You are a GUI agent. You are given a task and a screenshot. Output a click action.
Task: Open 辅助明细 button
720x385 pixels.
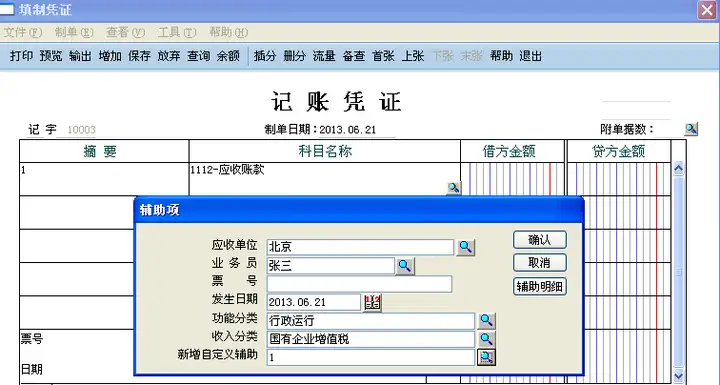(x=540, y=286)
